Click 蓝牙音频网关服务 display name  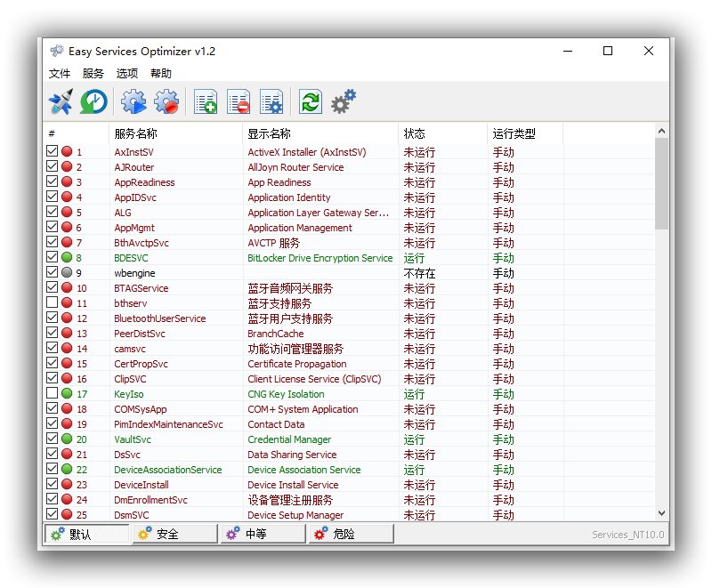click(290, 288)
